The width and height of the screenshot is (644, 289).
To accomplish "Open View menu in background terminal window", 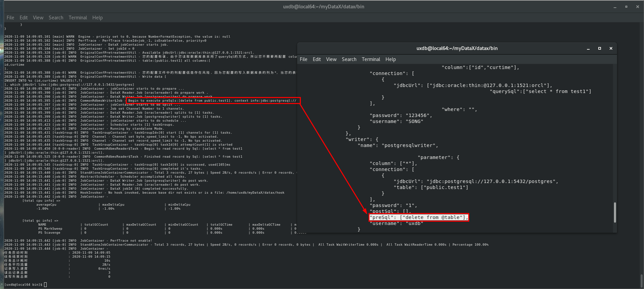I will point(38,18).
